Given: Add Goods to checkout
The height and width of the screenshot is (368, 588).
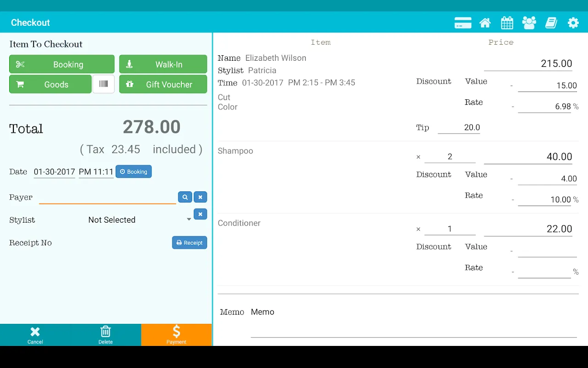Looking at the screenshot, I should pyautogui.click(x=50, y=84).
